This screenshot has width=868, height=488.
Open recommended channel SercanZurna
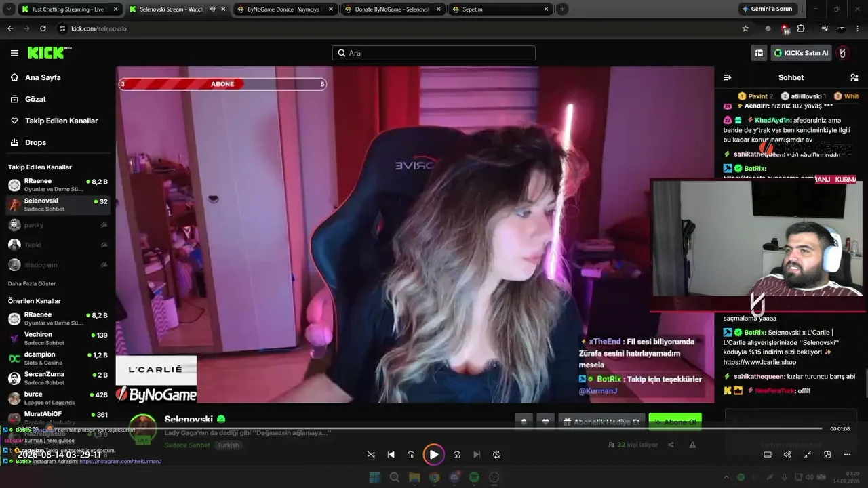(58, 378)
